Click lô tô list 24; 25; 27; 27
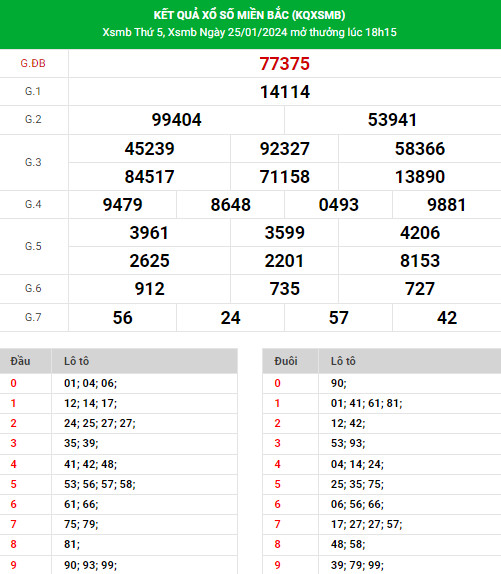The height and width of the screenshot is (574, 501). [x=100, y=423]
